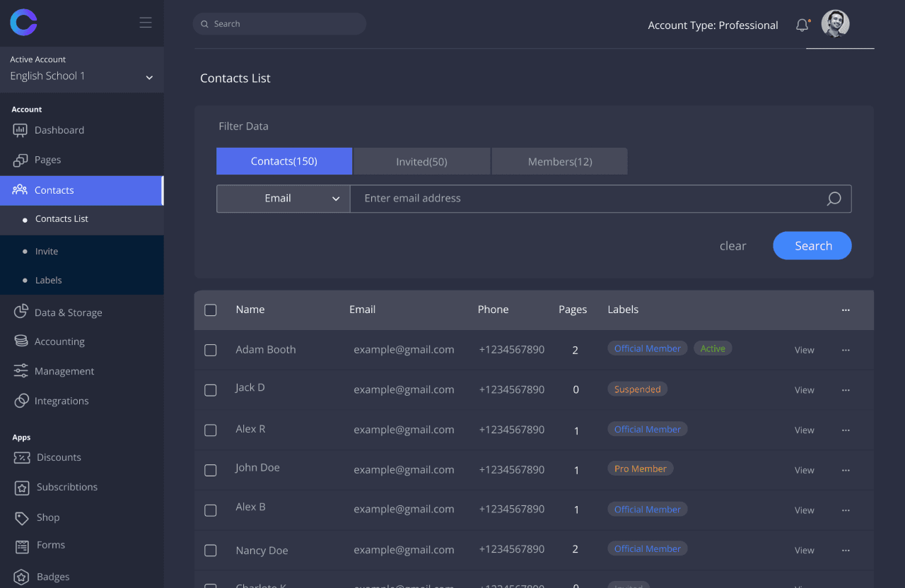Focus the Enter email address field
Viewport: 905px width, 588px height.
pos(587,199)
